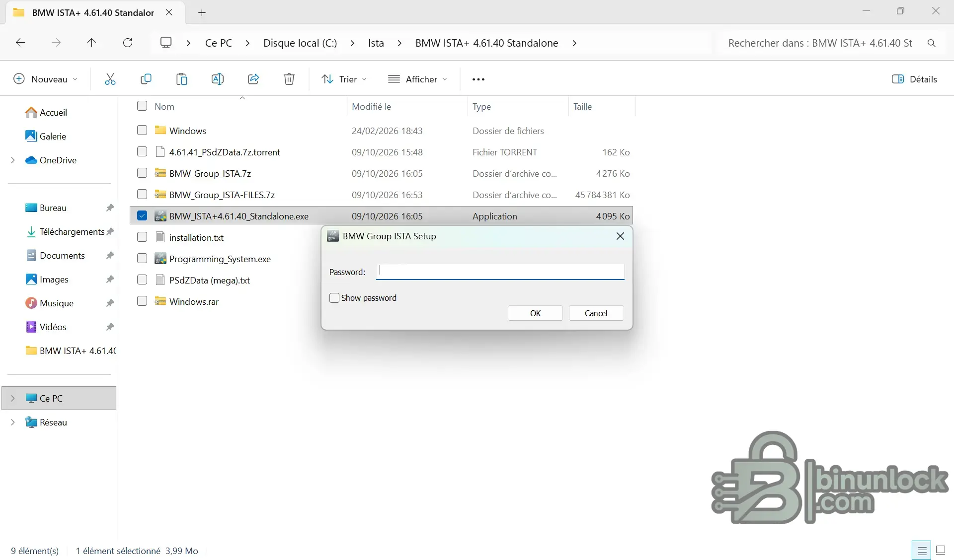Click the Password input field
The image size is (954, 560).
500,272
